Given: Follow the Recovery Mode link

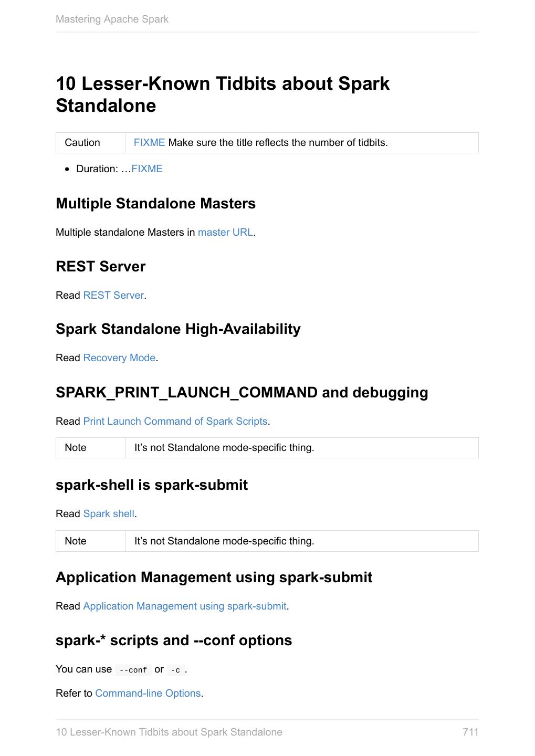Looking at the screenshot, I should (x=119, y=358).
